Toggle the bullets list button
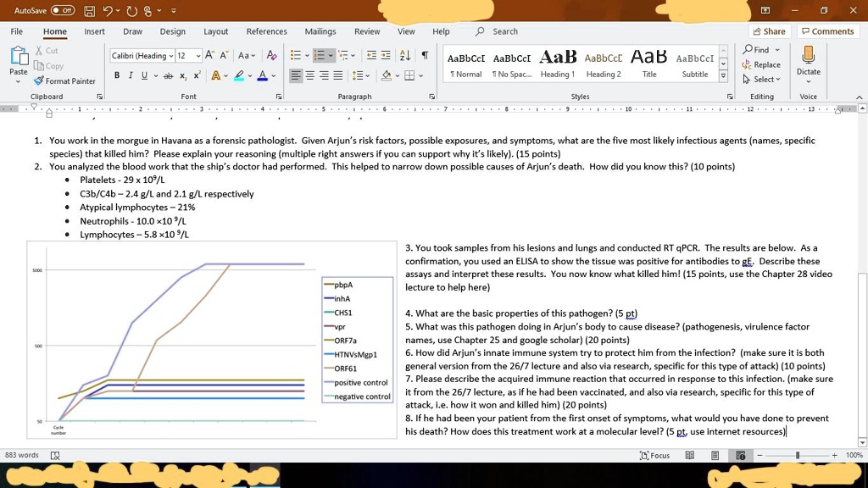Image resolution: width=868 pixels, height=488 pixels. (296, 55)
